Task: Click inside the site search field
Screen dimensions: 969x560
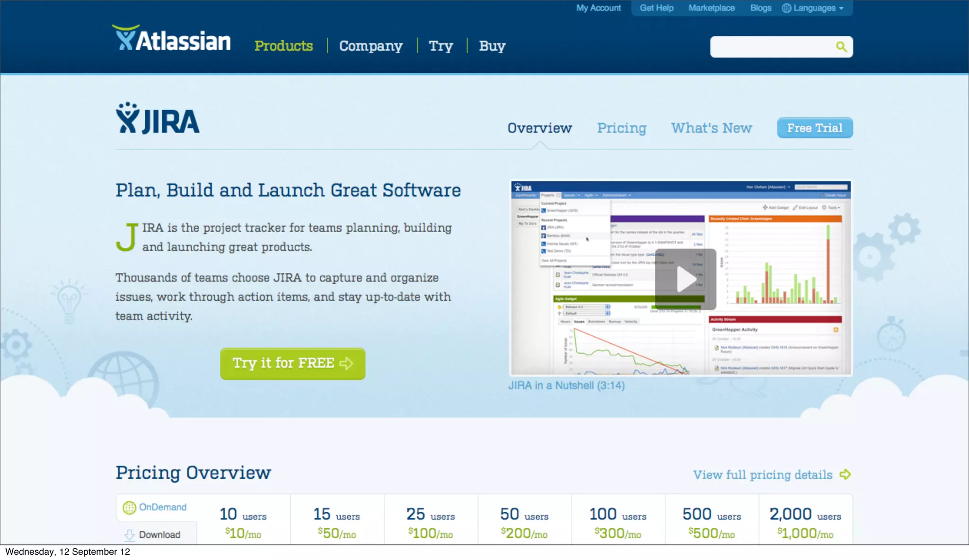Action: click(x=771, y=47)
